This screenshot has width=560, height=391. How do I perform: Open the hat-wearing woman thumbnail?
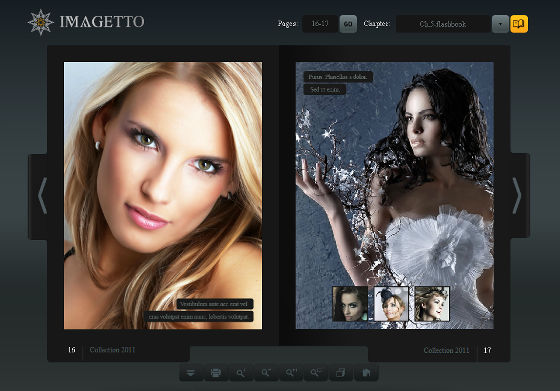(x=391, y=304)
